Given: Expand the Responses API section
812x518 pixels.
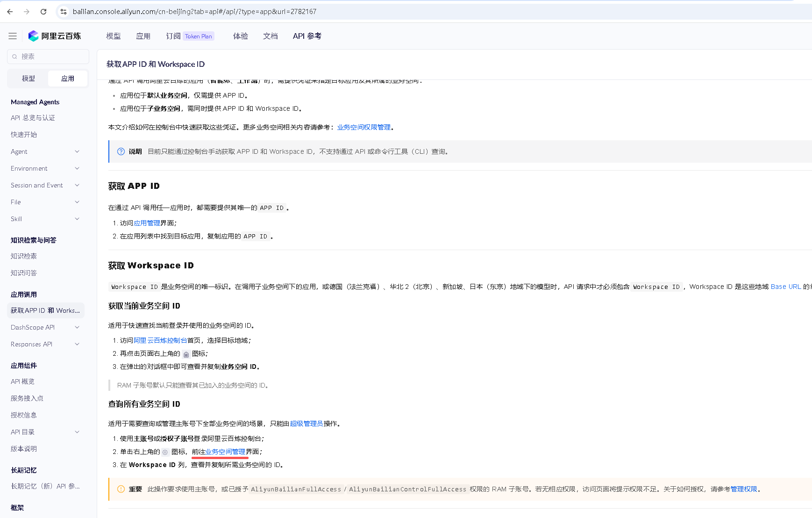Looking at the screenshot, I should point(77,344).
